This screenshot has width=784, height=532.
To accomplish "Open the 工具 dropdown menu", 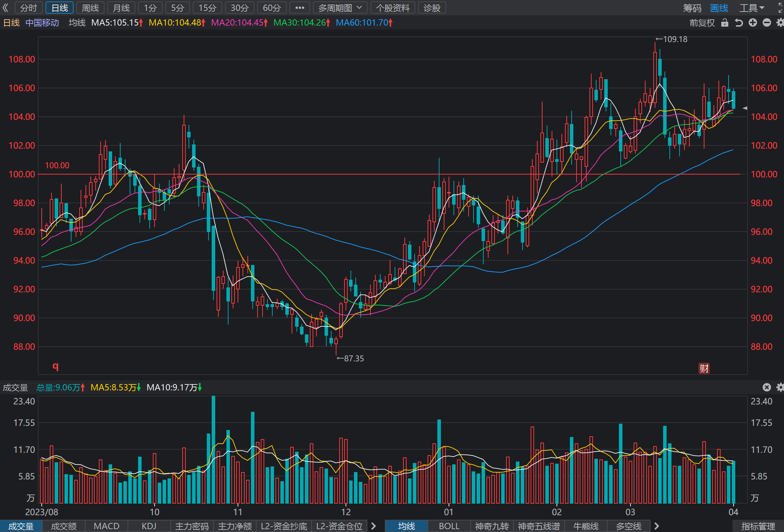I will tap(752, 8).
